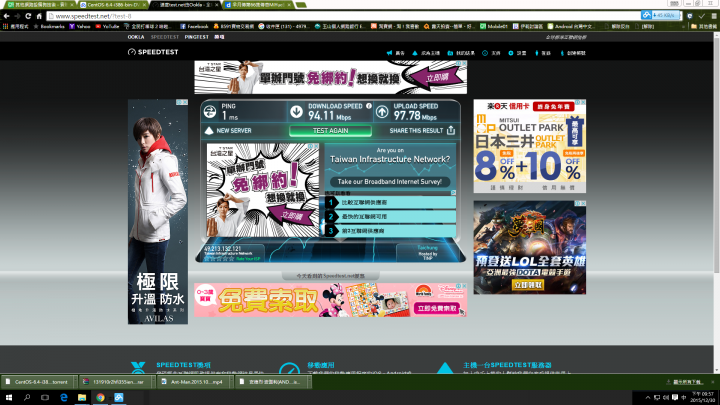Click the triangle icon in the Speedtest nav
Viewport: 720px width, 405px height.
(x=415, y=53)
